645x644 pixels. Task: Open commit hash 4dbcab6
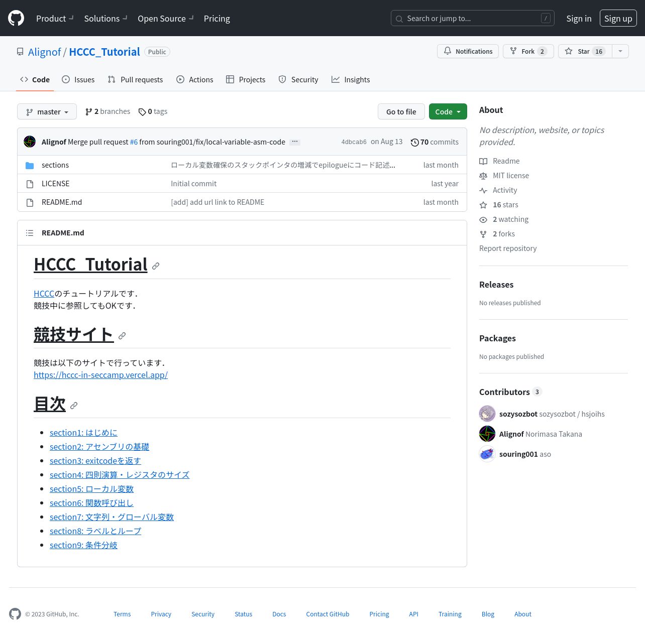point(354,142)
